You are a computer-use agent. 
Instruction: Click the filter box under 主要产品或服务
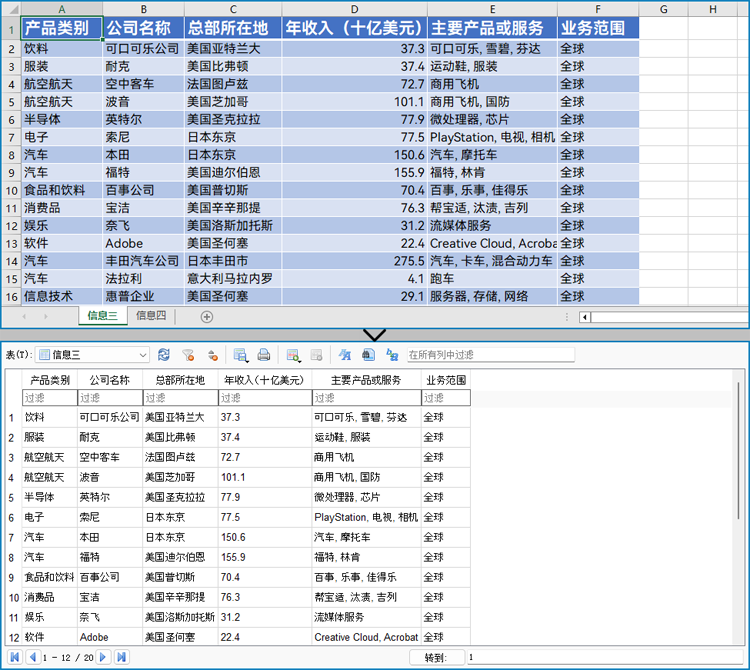pyautogui.click(x=366, y=398)
